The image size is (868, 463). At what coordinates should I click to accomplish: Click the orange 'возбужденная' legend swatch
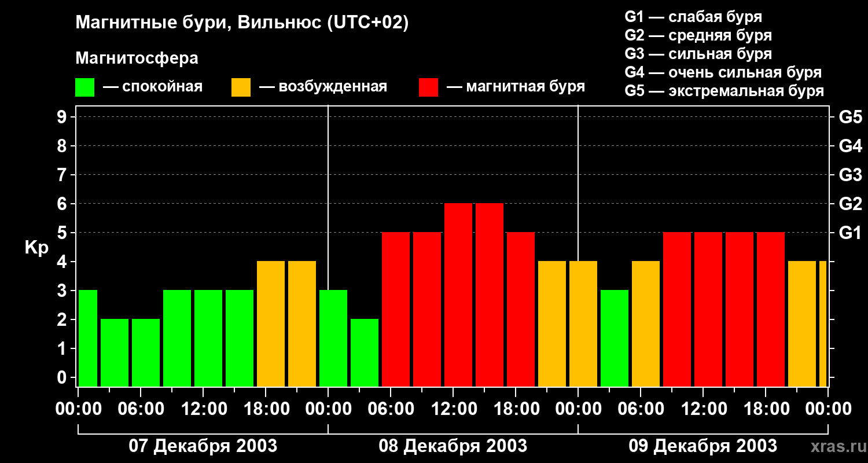tap(241, 87)
